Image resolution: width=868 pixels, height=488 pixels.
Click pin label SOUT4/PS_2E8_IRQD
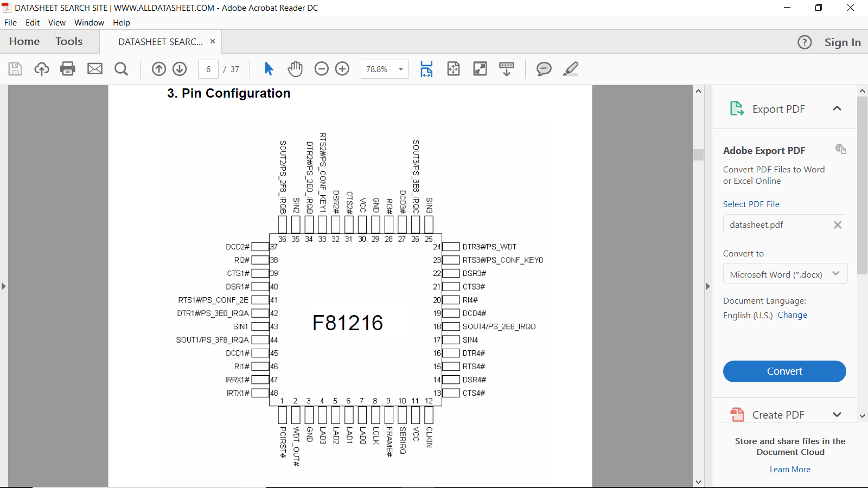coord(499,326)
